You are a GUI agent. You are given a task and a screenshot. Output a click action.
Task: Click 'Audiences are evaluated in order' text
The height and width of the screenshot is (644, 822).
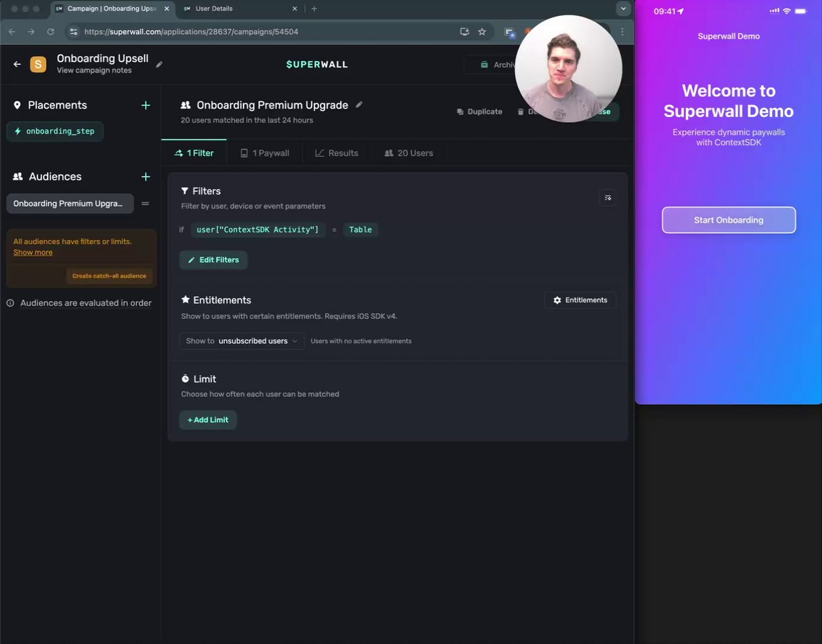(x=86, y=303)
